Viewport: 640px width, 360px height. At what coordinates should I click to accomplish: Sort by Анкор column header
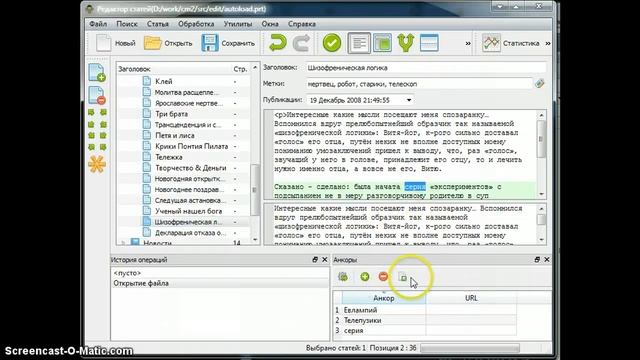coord(384,298)
